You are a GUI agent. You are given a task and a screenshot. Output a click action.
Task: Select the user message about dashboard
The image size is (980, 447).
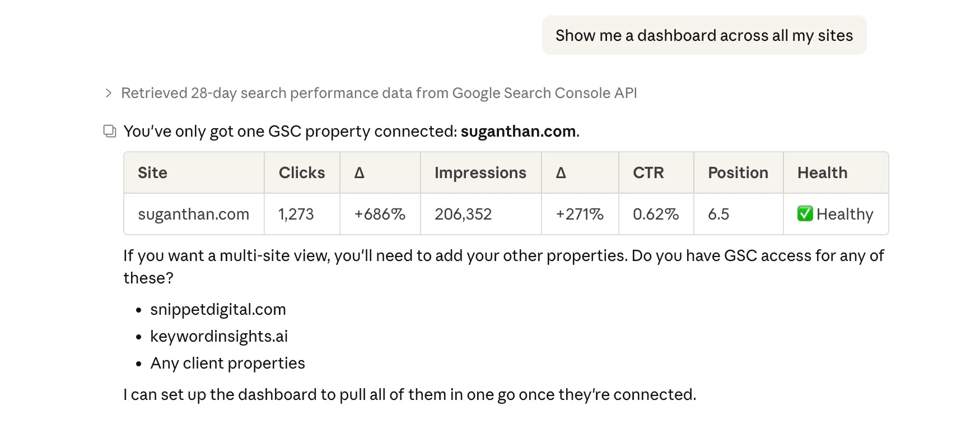coord(703,35)
